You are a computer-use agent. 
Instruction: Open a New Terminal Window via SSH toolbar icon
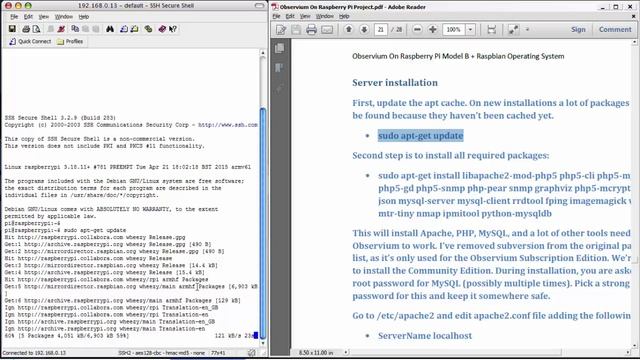124,29
